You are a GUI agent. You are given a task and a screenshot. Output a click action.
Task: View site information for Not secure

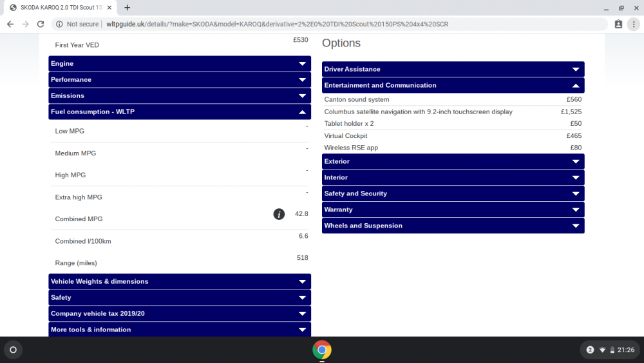coord(77,25)
